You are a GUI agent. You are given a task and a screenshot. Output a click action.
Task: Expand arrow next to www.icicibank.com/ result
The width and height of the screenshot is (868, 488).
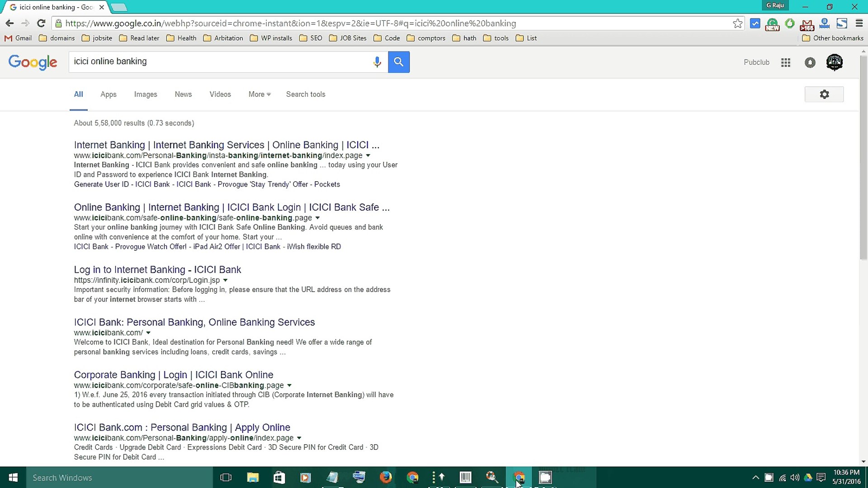(148, 333)
